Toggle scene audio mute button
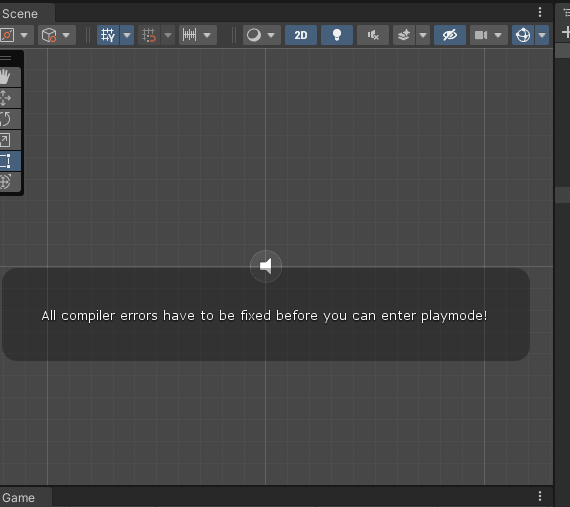This screenshot has height=507, width=570. (x=373, y=35)
